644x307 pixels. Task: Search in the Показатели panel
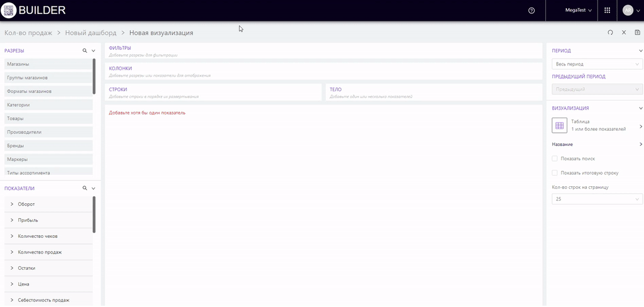85,188
